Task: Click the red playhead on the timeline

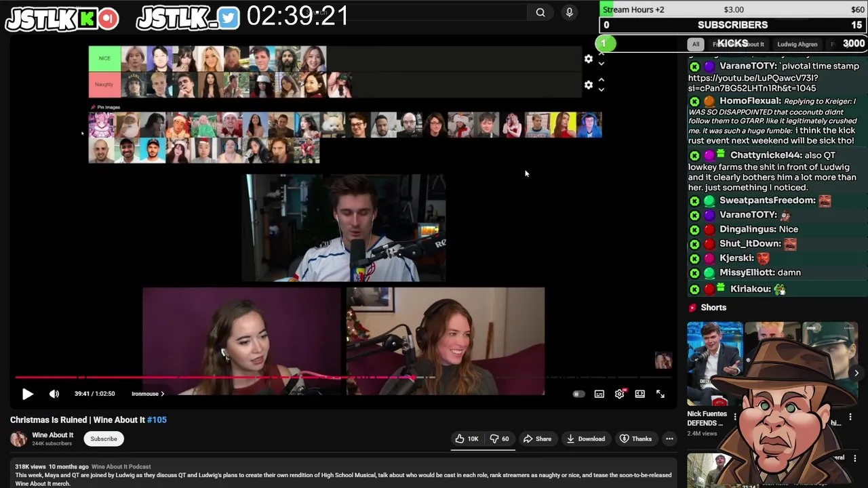Action: coord(412,378)
